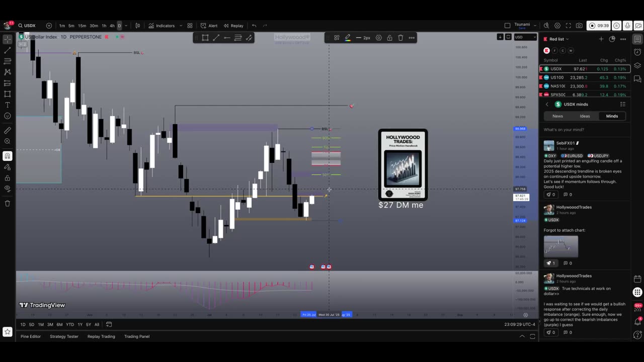Image resolution: width=644 pixels, height=362 pixels.
Task: Undo the last chart action
Action: 254,26
